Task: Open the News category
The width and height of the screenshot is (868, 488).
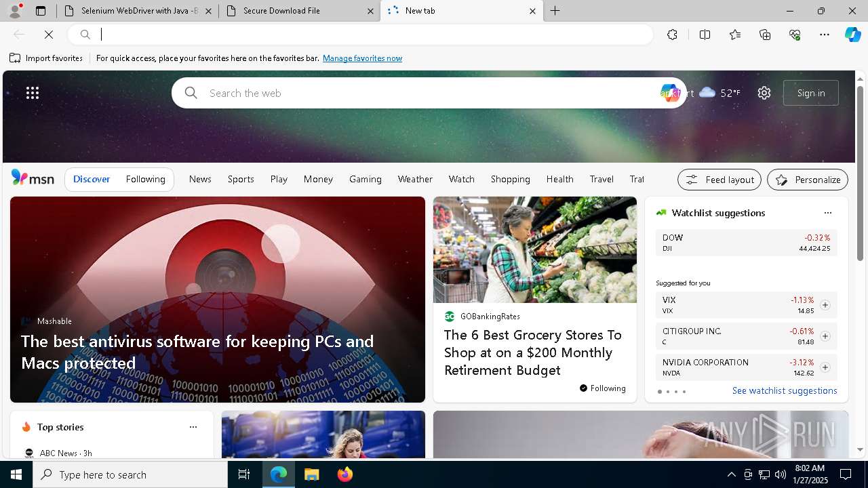Action: (200, 179)
